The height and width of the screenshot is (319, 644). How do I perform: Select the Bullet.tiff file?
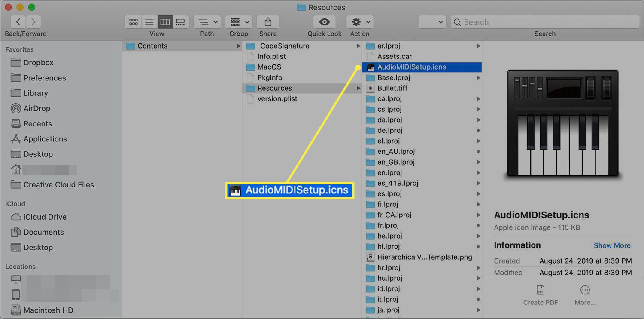pos(422,88)
